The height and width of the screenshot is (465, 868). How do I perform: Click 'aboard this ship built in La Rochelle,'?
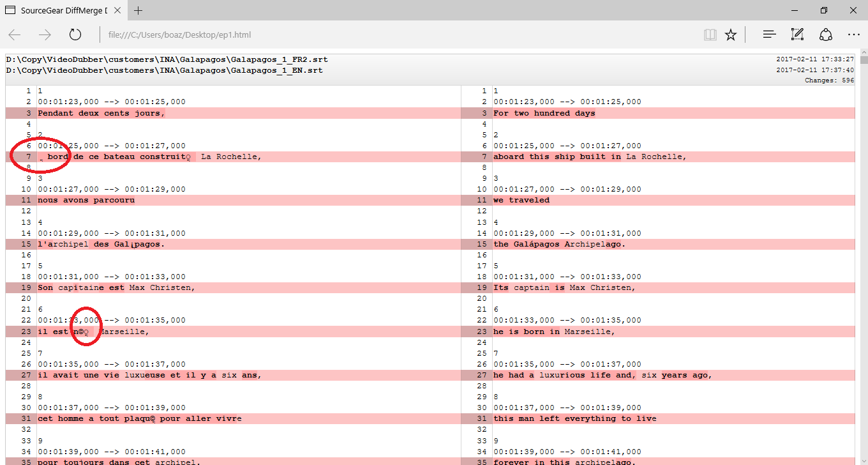tap(590, 156)
